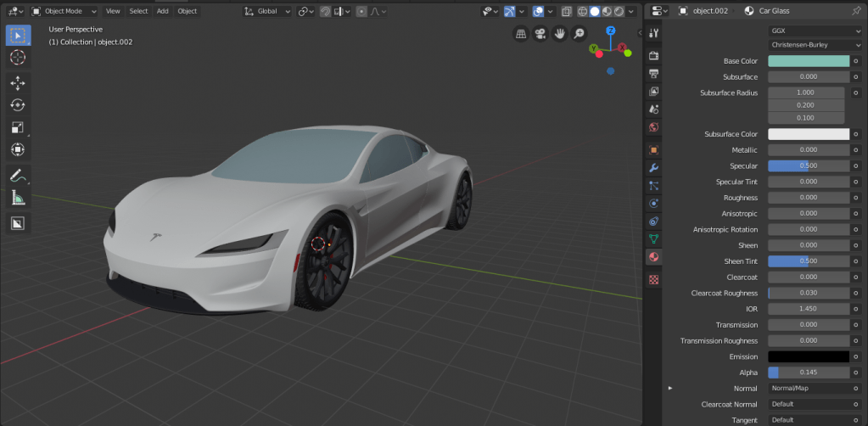Open the Select menu
868x426 pixels.
(138, 11)
